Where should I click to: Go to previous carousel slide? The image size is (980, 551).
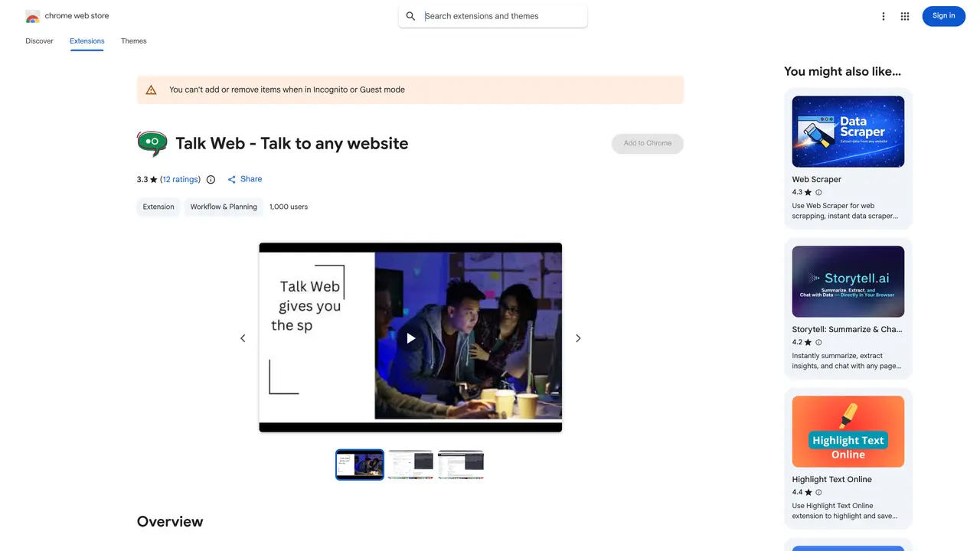click(x=243, y=338)
